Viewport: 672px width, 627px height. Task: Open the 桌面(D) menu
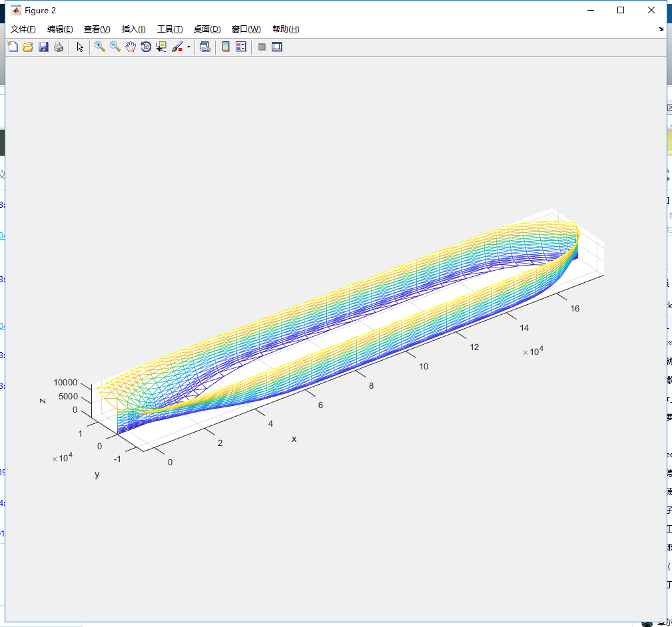[x=207, y=29]
